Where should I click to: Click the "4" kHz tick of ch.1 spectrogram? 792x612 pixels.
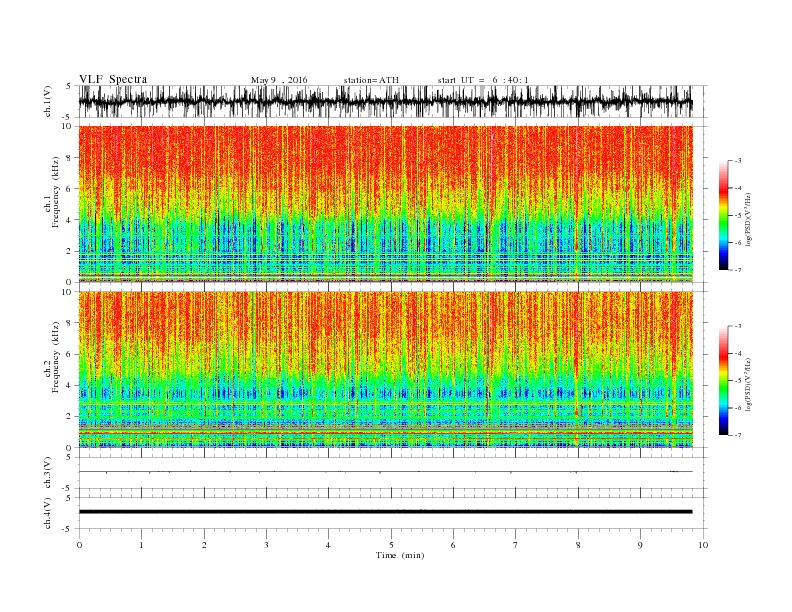70,220
